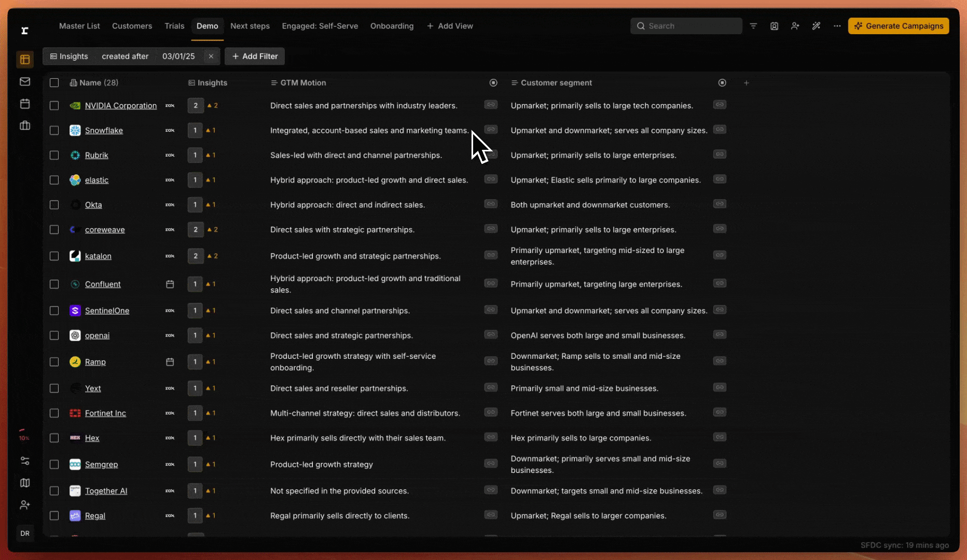The image size is (967, 560).
Task: Open the filter icon beside the search bar
Action: click(x=753, y=25)
